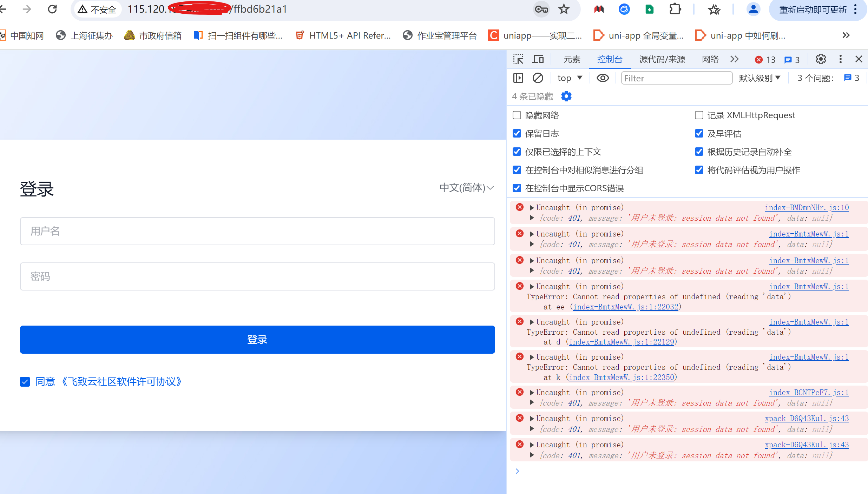
Task: Toggle 将代码评估视为用户操作 checkbox
Action: [699, 170]
